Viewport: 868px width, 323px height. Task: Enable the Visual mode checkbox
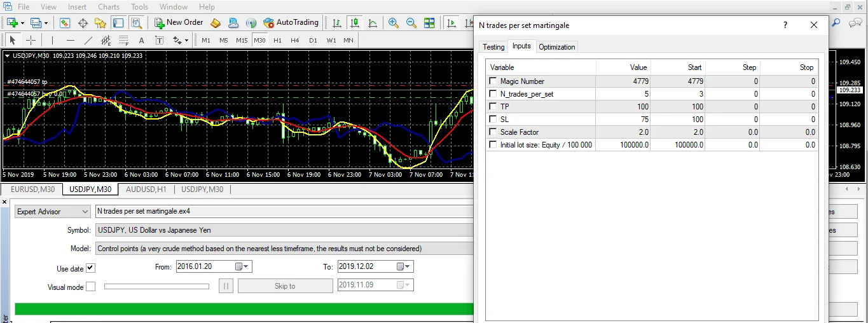(x=90, y=287)
